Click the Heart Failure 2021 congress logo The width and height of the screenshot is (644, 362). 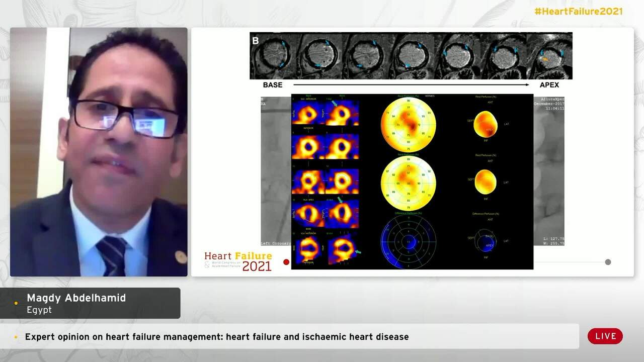click(x=238, y=260)
